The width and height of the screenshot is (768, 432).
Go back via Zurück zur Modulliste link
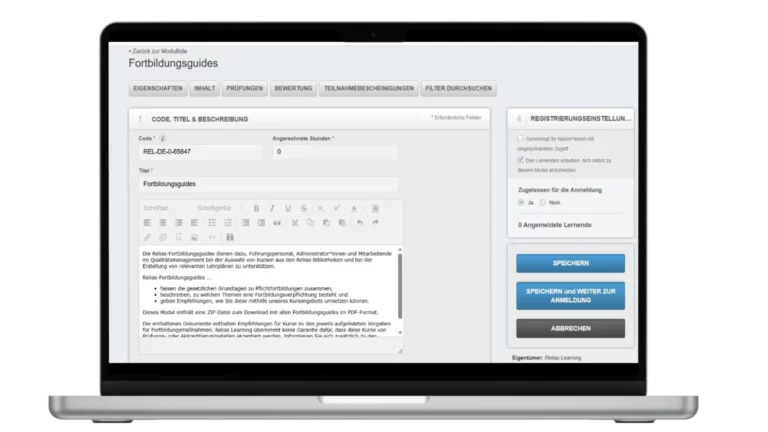(x=160, y=51)
